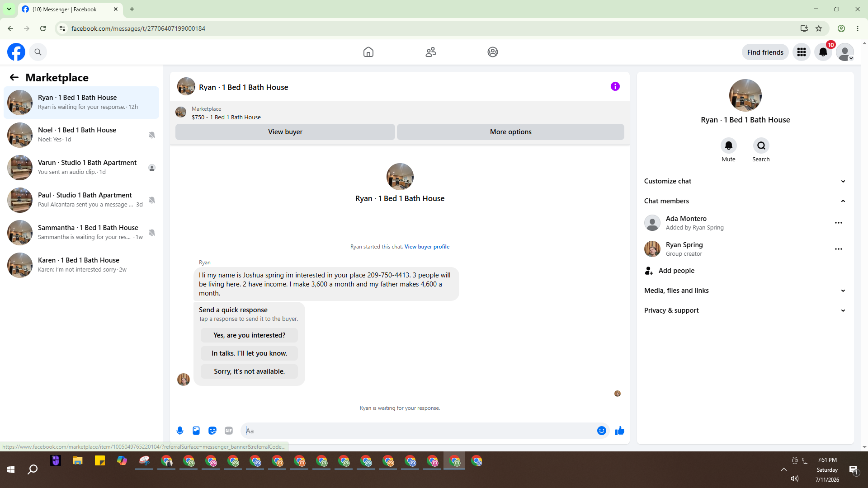The height and width of the screenshot is (488, 868).
Task: Open Chrome's three-dot menu
Action: 858,28
